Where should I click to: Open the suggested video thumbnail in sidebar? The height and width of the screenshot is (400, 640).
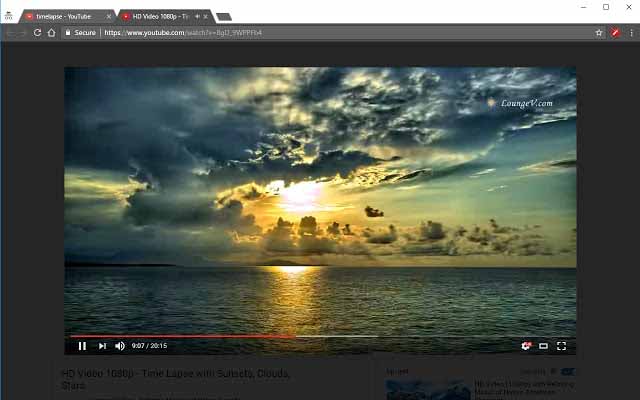[428, 389]
